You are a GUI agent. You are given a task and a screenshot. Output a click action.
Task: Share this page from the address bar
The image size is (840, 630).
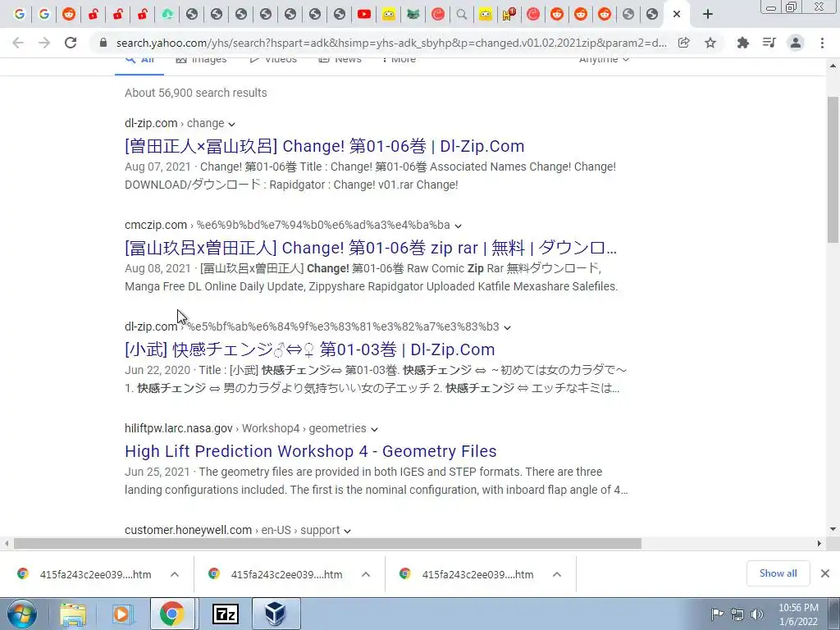click(683, 43)
